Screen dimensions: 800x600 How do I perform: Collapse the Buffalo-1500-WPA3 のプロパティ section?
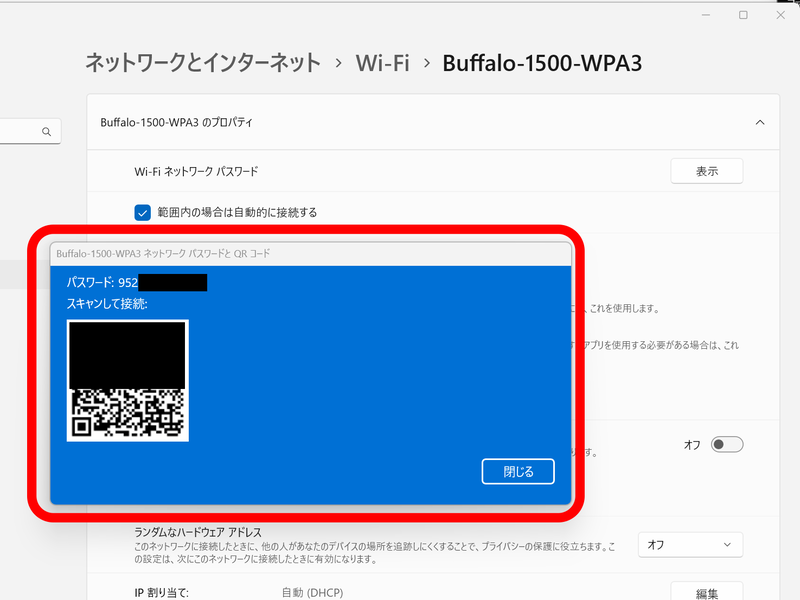[760, 122]
